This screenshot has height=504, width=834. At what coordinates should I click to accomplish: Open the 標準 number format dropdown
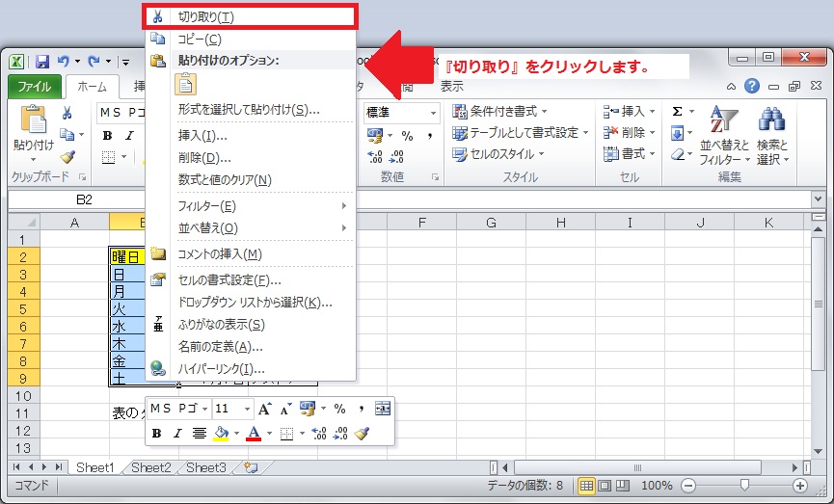pyautogui.click(x=433, y=114)
